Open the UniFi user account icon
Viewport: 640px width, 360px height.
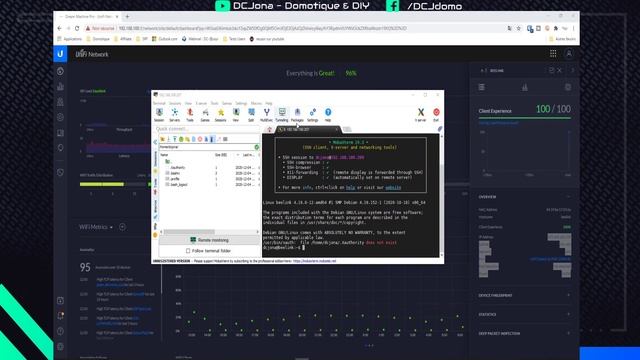[569, 53]
